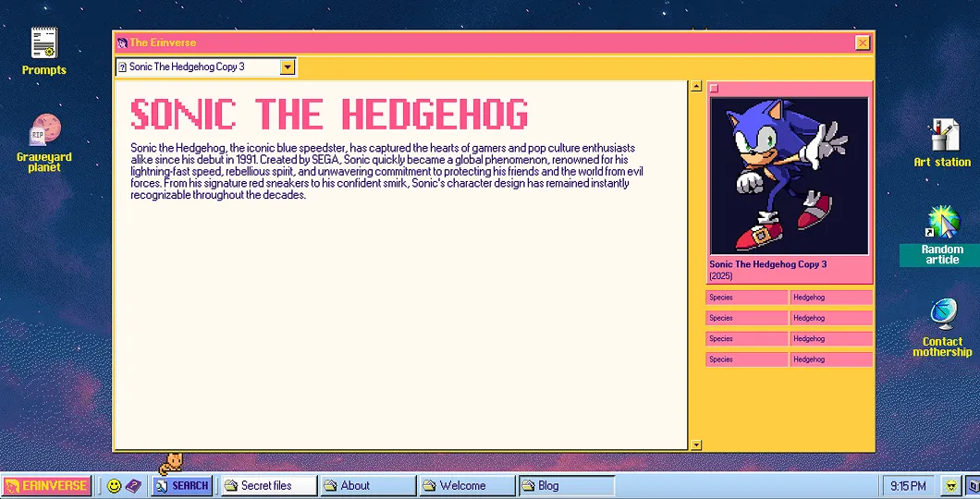Click the SEARCH taskbar button
The width and height of the screenshot is (980, 499).
point(182,485)
